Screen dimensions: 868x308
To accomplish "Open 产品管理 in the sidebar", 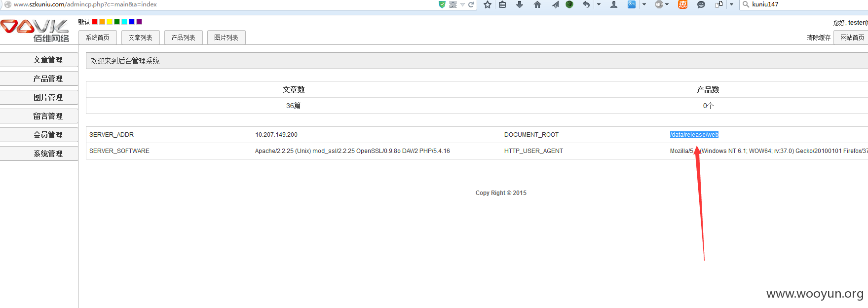I will coord(39,78).
